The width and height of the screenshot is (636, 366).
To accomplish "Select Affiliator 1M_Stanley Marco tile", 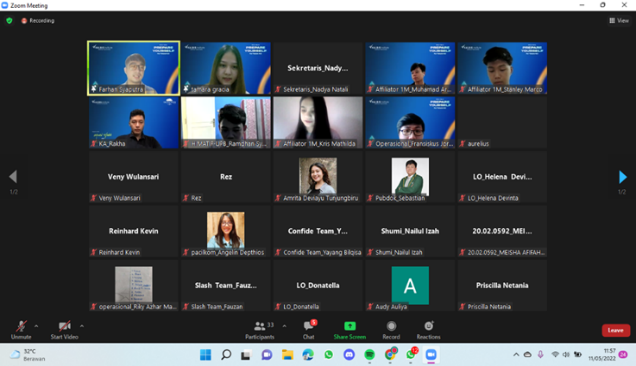I will 502,68.
